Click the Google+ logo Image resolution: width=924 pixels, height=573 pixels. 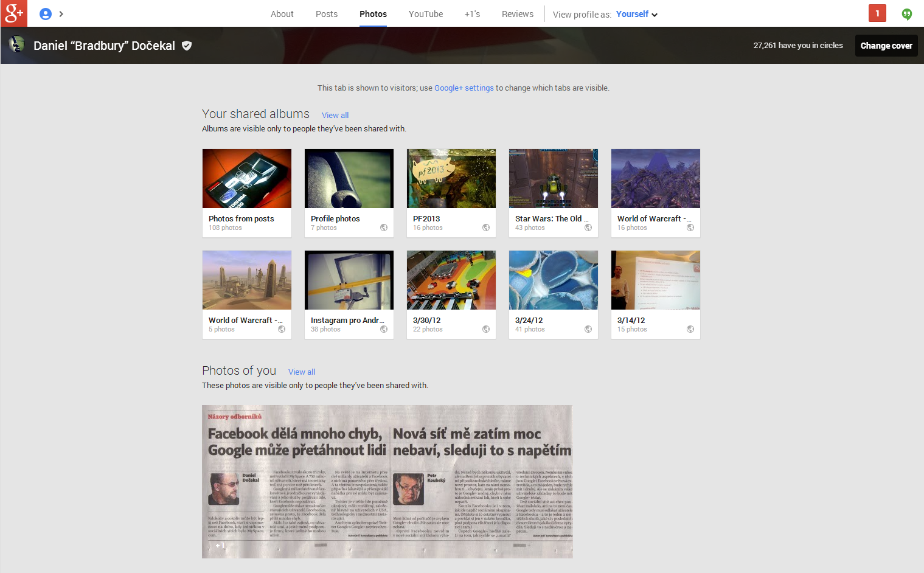pyautogui.click(x=13, y=13)
